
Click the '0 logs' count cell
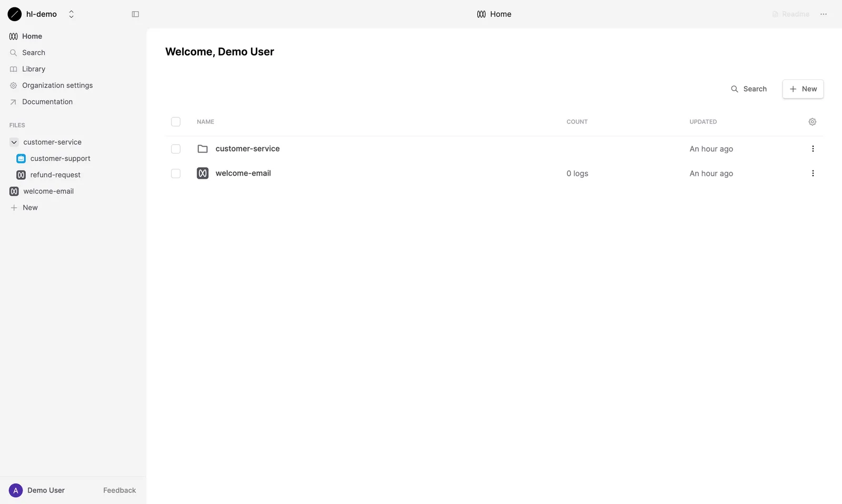tap(577, 174)
